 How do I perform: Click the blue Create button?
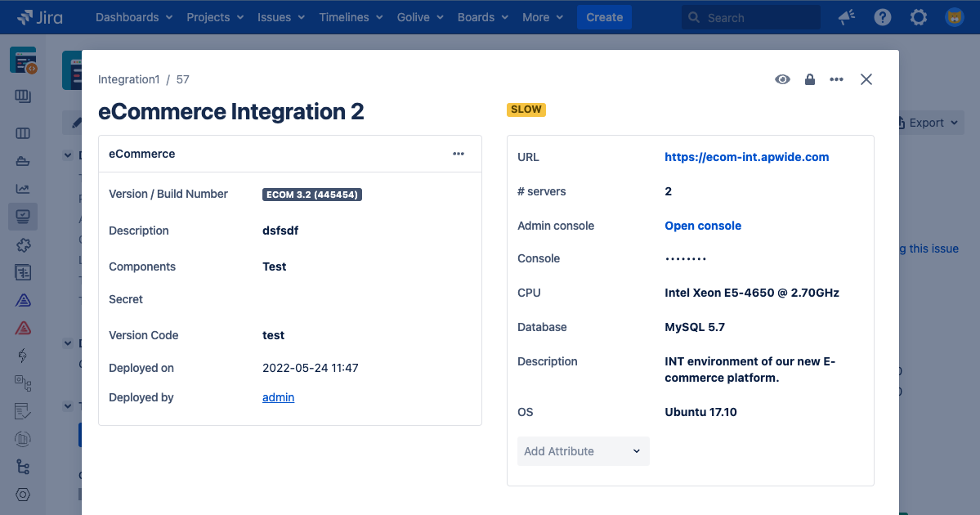604,17
